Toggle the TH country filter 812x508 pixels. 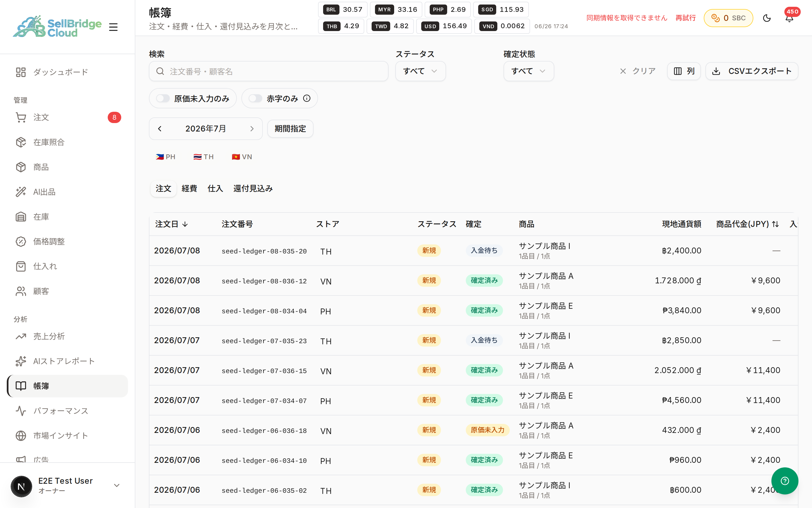[x=203, y=157]
